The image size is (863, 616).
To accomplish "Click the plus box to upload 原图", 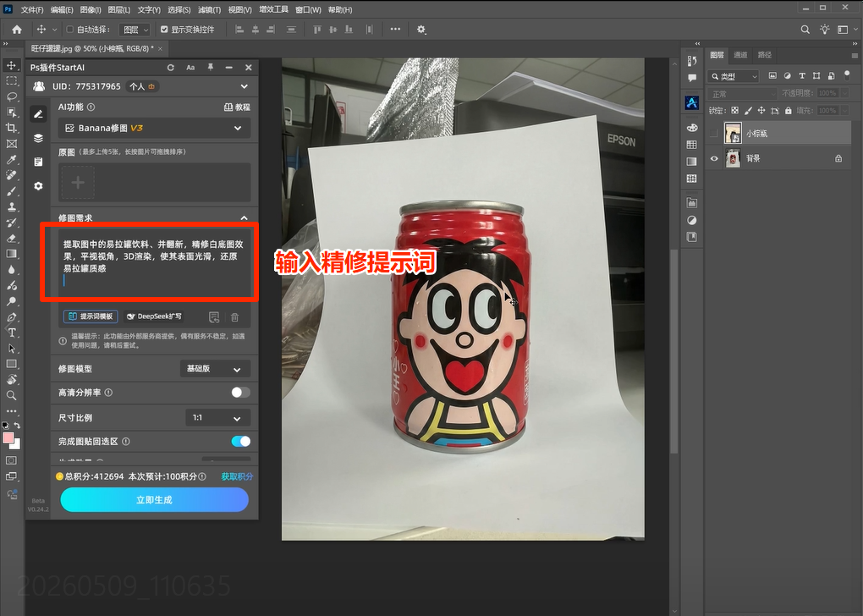I will click(x=78, y=182).
